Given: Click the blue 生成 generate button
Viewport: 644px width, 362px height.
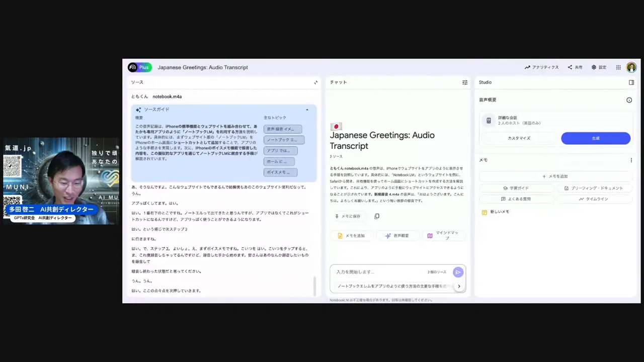Looking at the screenshot, I should pos(596,138).
